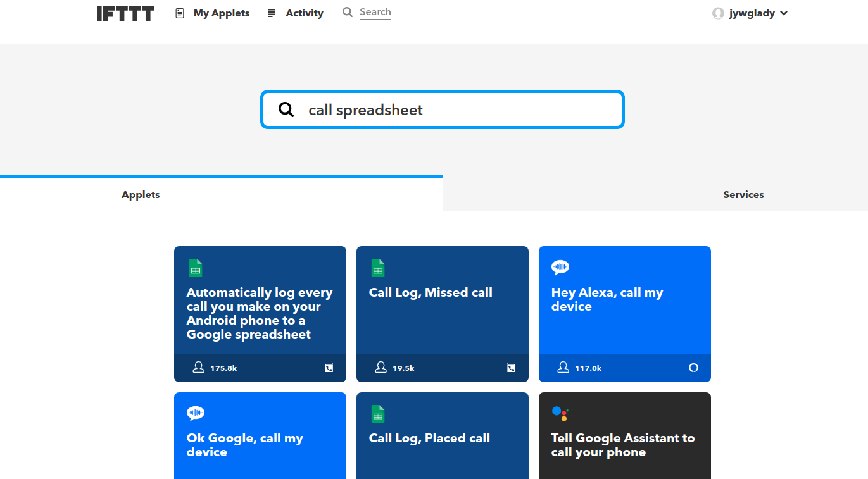The height and width of the screenshot is (479, 868).
Task: Click the Google Assistant icon on the dark card
Action: coord(560,414)
